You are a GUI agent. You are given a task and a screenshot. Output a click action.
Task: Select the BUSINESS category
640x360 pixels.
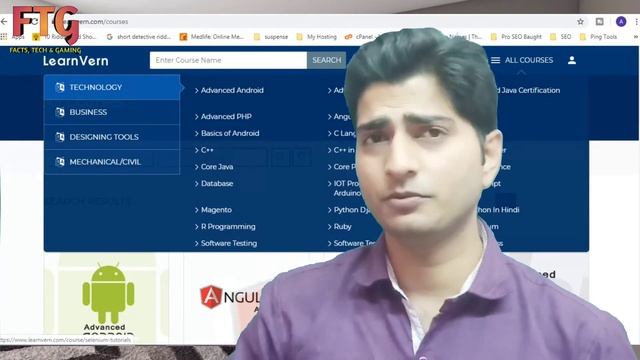tap(112, 112)
